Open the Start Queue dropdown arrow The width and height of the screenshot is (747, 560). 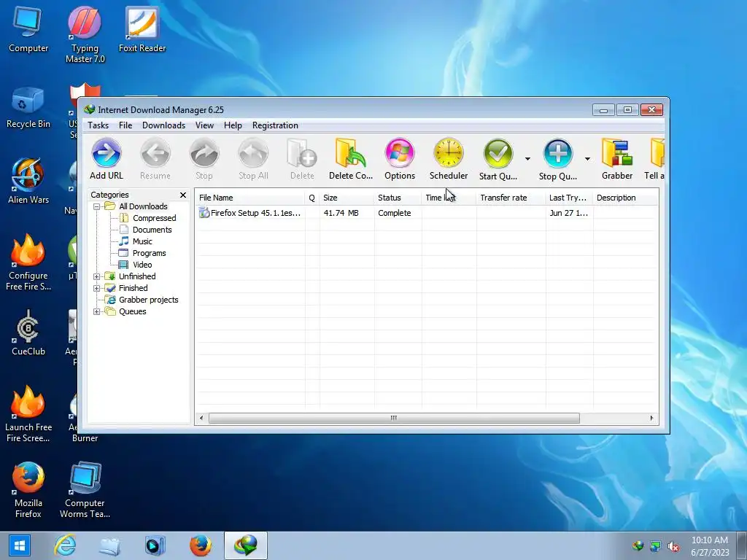click(527, 158)
